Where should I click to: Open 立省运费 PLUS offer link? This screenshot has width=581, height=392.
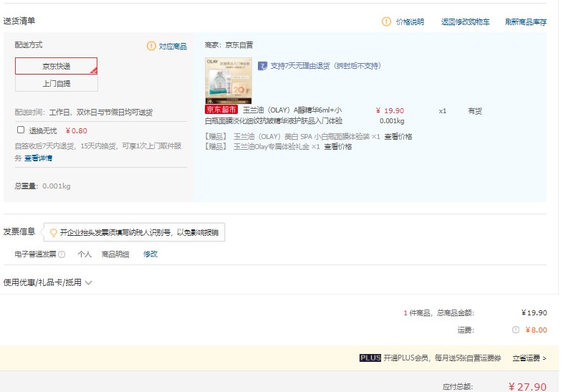click(529, 358)
